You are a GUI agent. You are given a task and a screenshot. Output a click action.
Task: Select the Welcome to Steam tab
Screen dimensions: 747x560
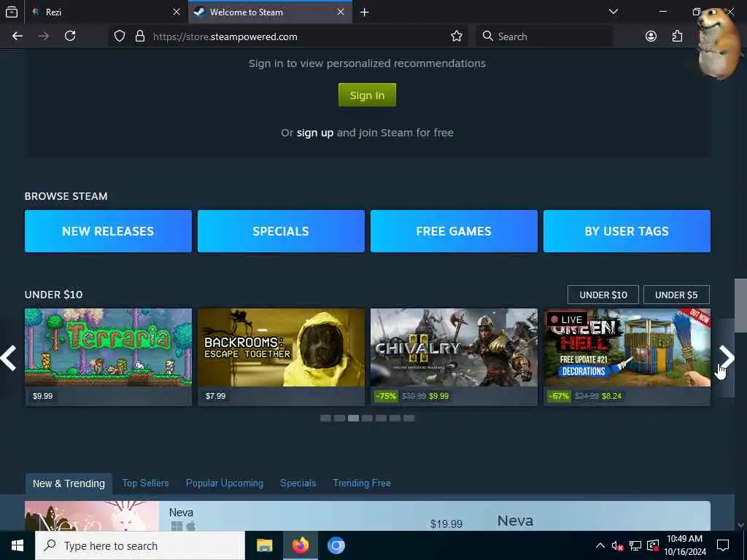pyautogui.click(x=270, y=12)
